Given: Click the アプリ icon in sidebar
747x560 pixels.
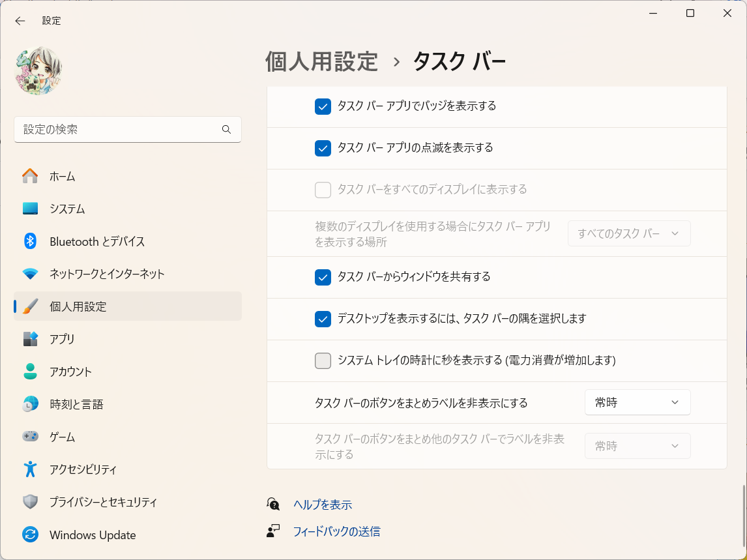Looking at the screenshot, I should (30, 339).
